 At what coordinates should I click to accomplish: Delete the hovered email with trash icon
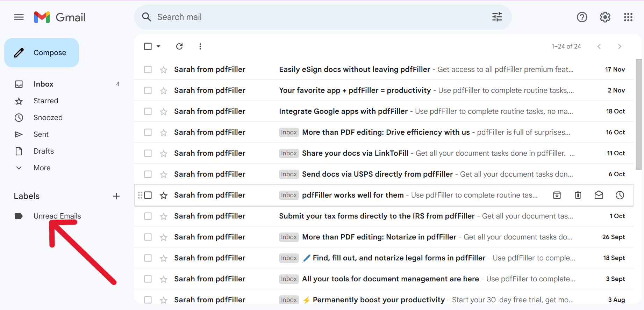(x=578, y=195)
